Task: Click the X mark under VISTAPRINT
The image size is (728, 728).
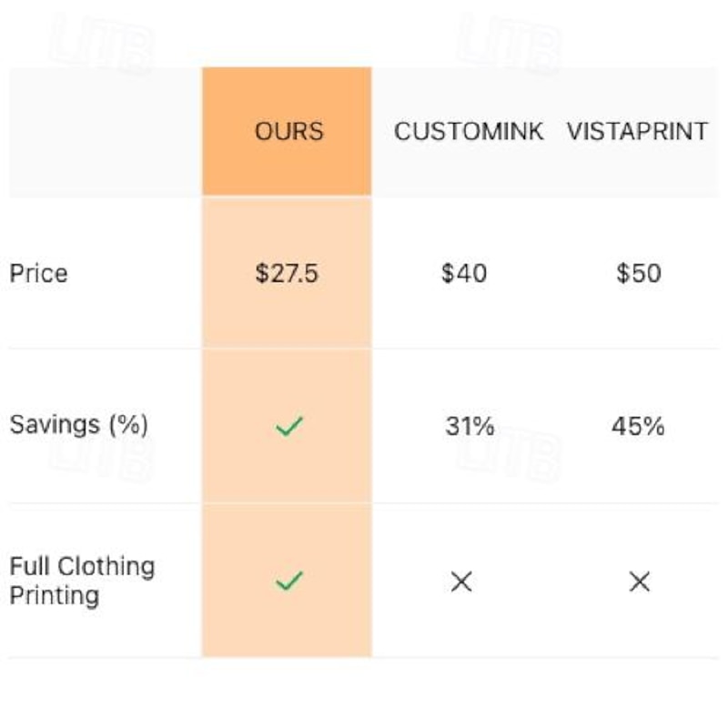Action: pos(639,581)
